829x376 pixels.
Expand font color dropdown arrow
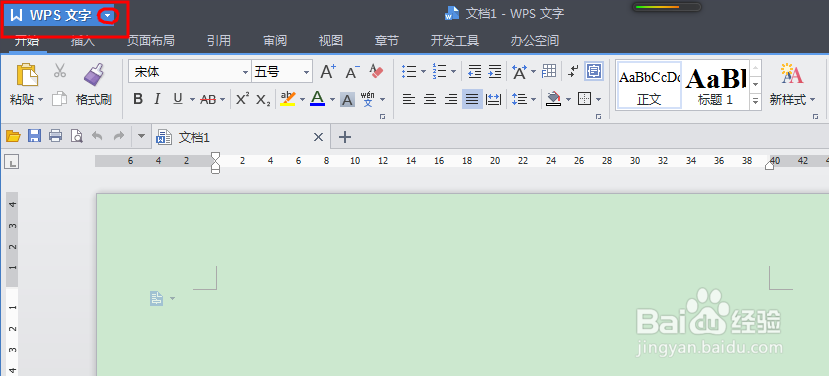332,99
